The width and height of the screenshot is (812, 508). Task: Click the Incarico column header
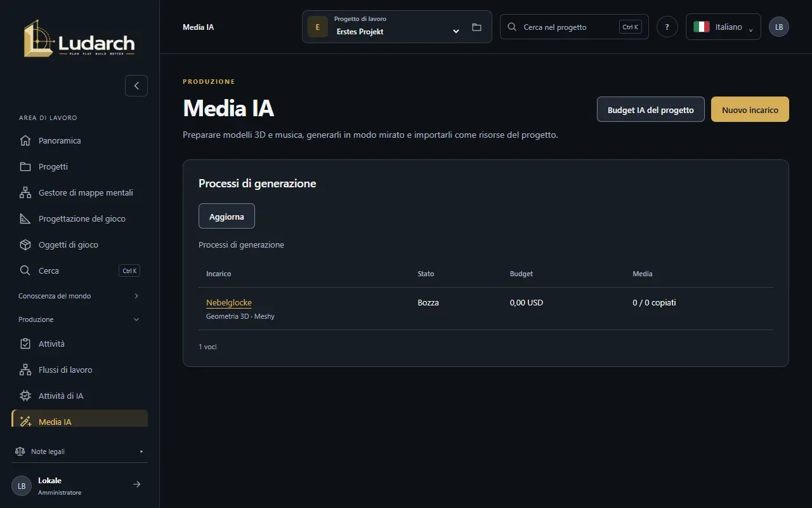[219, 274]
